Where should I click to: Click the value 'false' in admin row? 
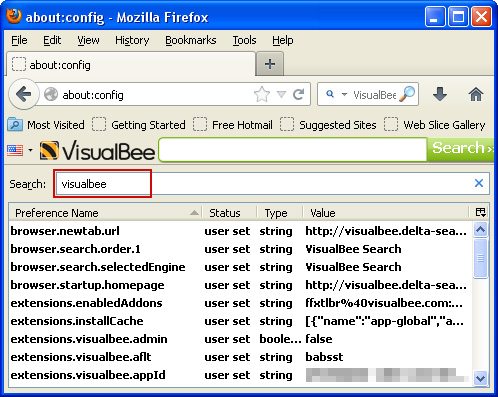tap(319, 339)
